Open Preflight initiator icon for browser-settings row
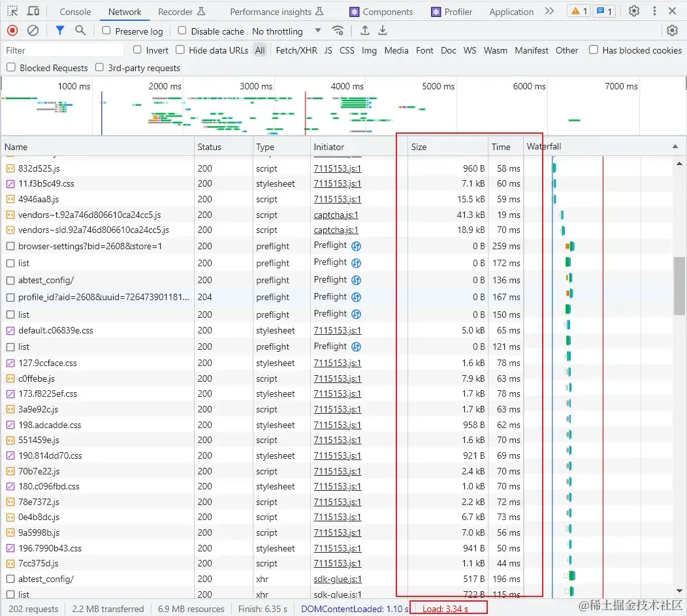687x616 pixels. pyautogui.click(x=356, y=246)
